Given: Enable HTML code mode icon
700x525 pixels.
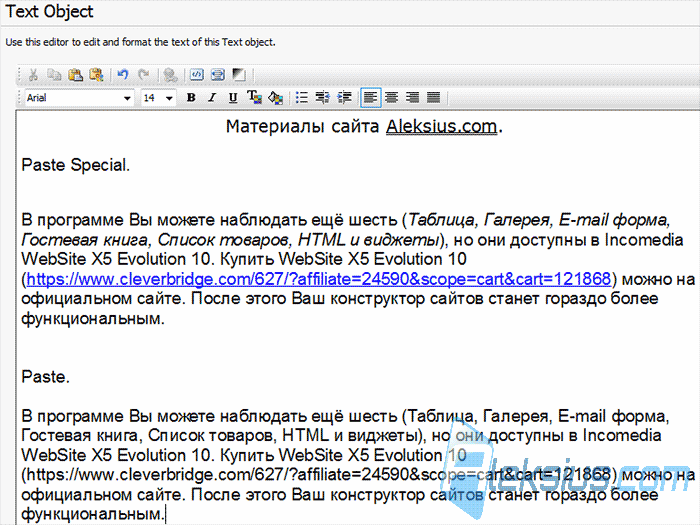Looking at the screenshot, I should click(197, 75).
